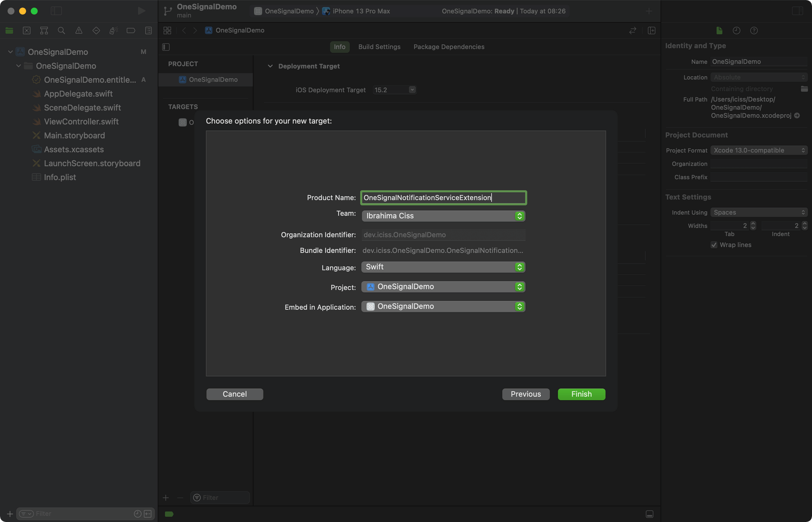Toggle the right inspector sidebar icon
Screen dimensions: 812x522
797,11
